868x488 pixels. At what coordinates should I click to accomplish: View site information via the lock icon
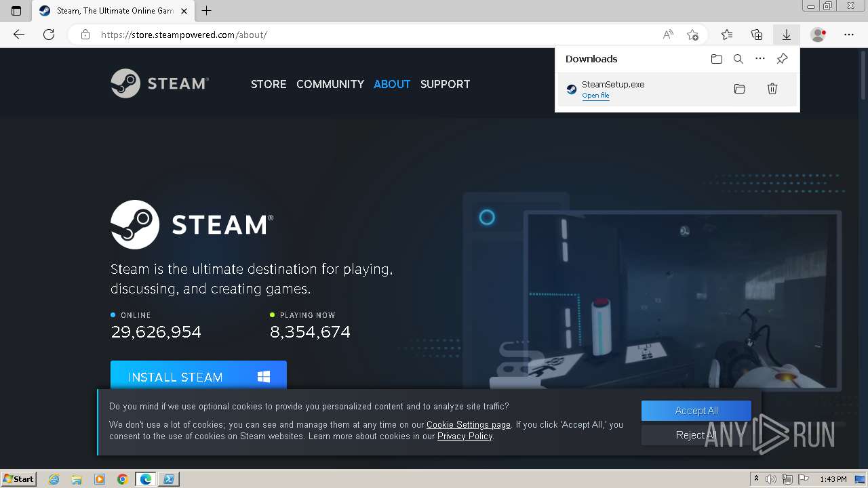point(85,35)
